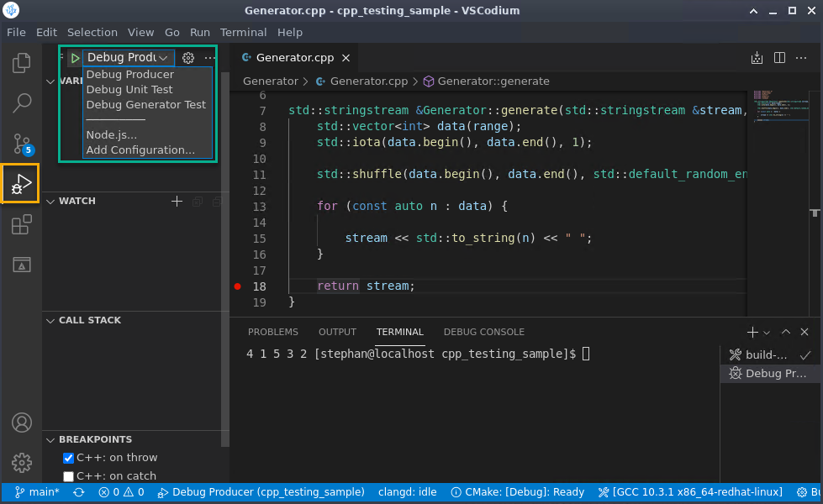Select the Source Control icon with badge 5
Screen dimensions: 823x504
pyautogui.click(x=22, y=143)
